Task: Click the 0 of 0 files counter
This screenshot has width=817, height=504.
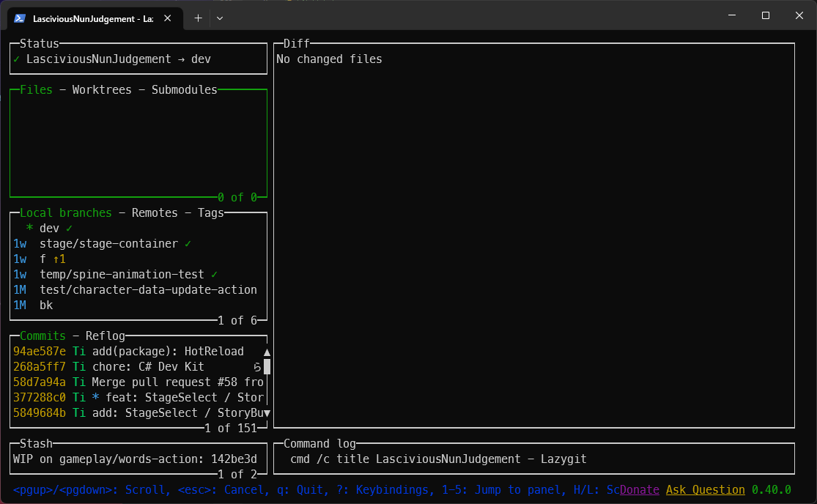Action: (x=237, y=197)
